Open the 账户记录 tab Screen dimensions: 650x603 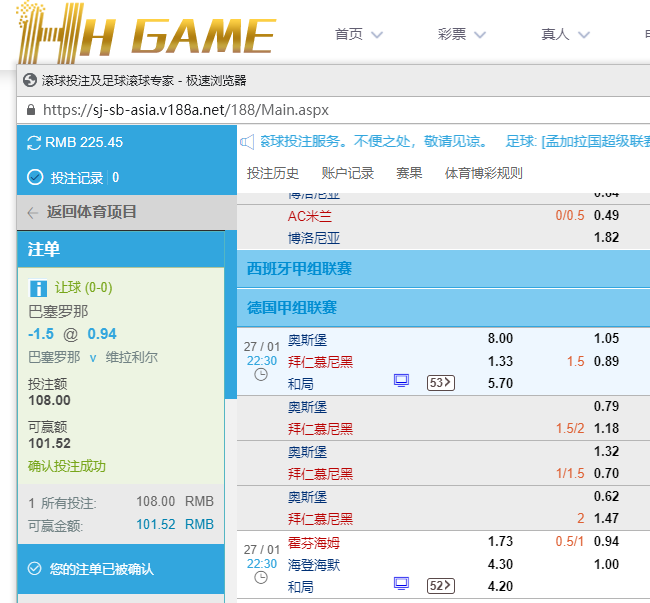(x=347, y=173)
